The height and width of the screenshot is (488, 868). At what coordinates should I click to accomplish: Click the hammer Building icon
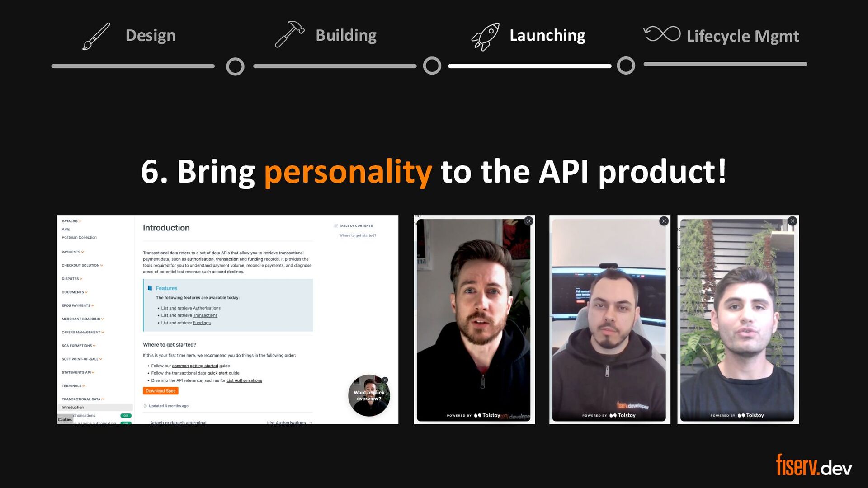(289, 34)
